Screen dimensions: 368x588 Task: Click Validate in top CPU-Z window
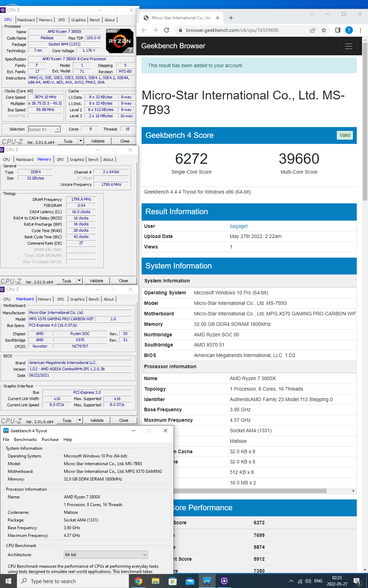98,141
